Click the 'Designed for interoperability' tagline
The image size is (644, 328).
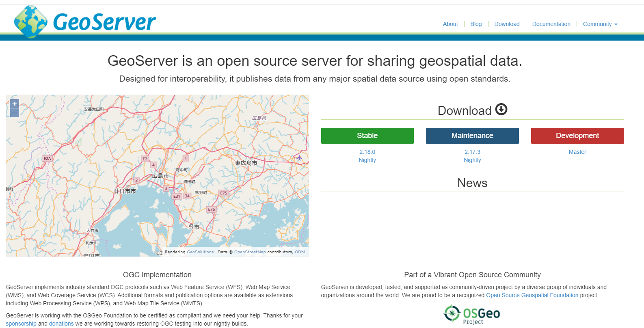[315, 79]
